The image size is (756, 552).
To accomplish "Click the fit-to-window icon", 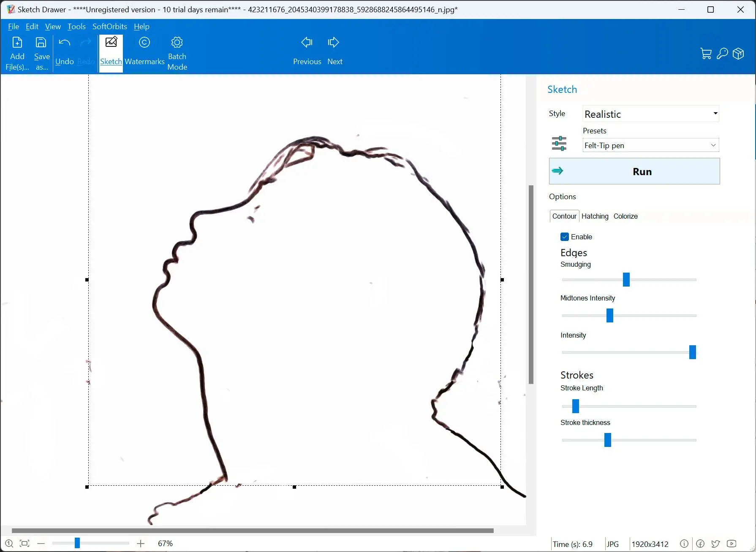I will [24, 544].
